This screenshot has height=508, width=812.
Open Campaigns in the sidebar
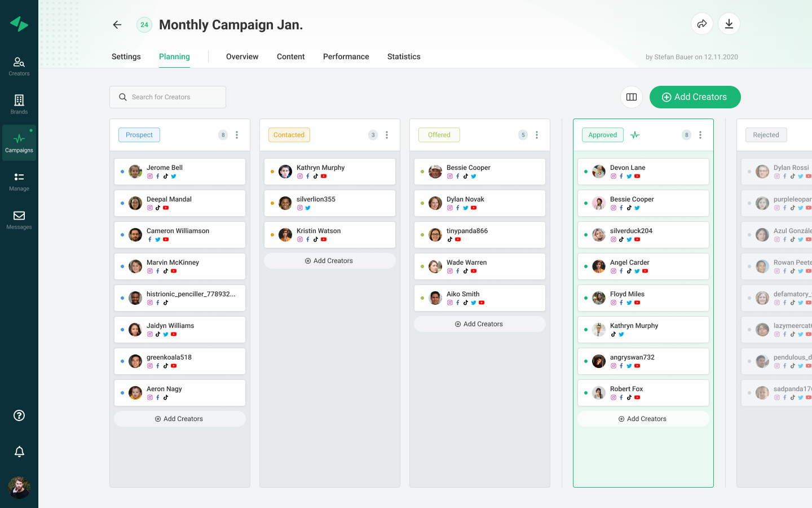click(19, 143)
